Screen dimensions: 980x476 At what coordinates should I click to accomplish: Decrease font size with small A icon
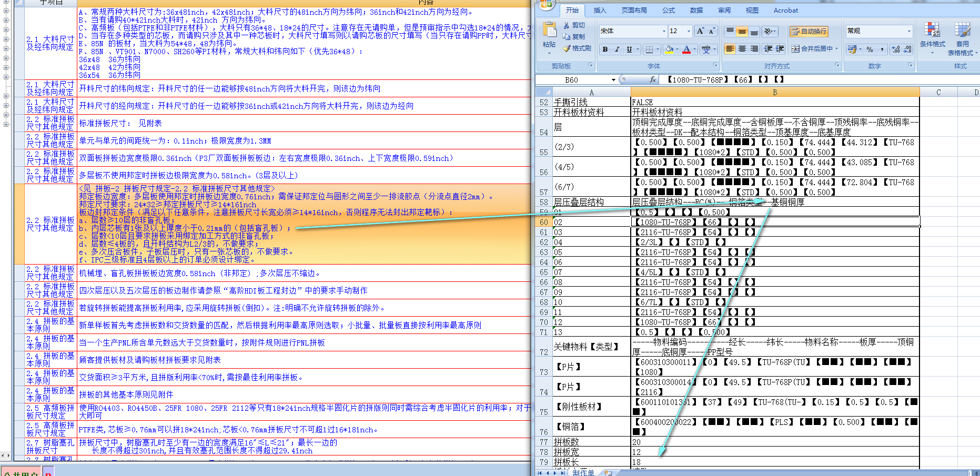point(712,32)
